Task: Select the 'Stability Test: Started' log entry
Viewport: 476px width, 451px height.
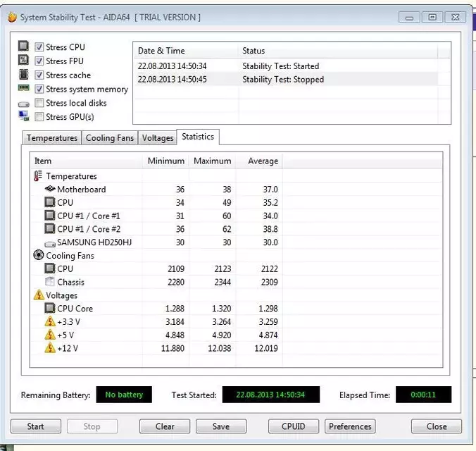Action: pos(286,66)
